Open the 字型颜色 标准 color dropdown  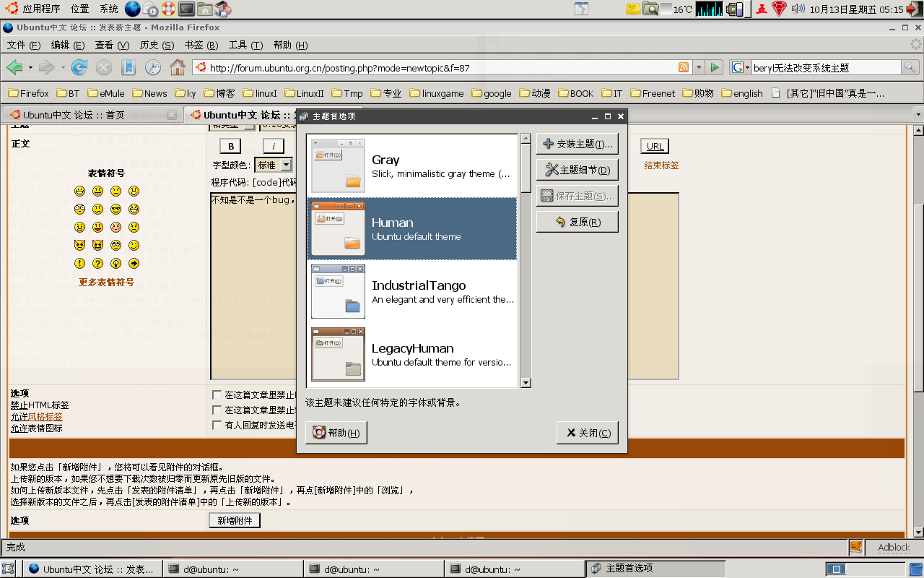tap(274, 165)
